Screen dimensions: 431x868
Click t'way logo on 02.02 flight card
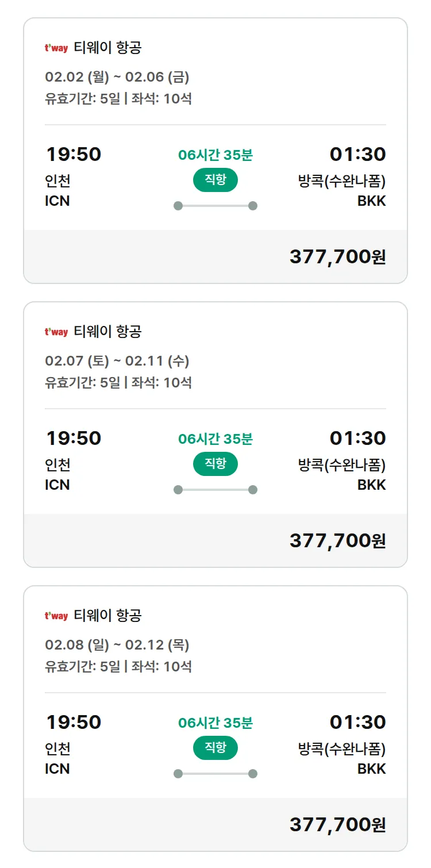click(x=56, y=48)
